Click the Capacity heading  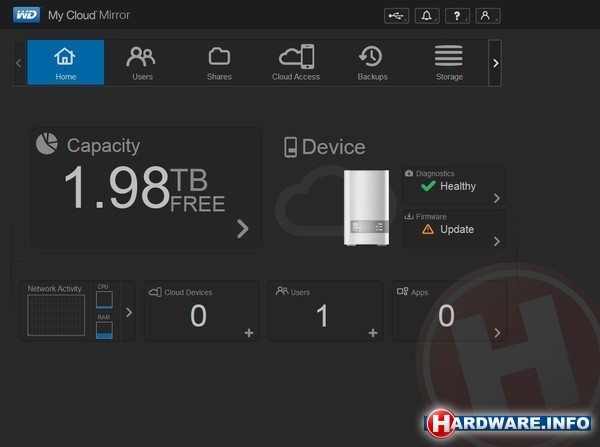pyautogui.click(x=103, y=146)
